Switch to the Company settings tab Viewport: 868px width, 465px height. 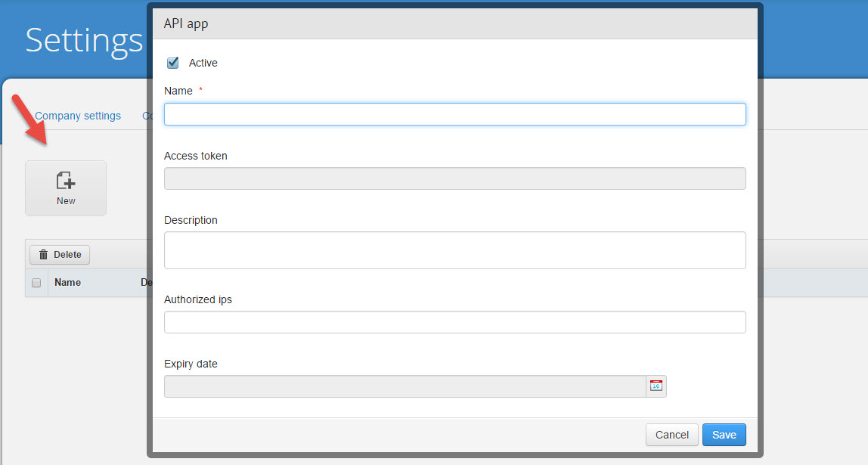click(x=78, y=115)
